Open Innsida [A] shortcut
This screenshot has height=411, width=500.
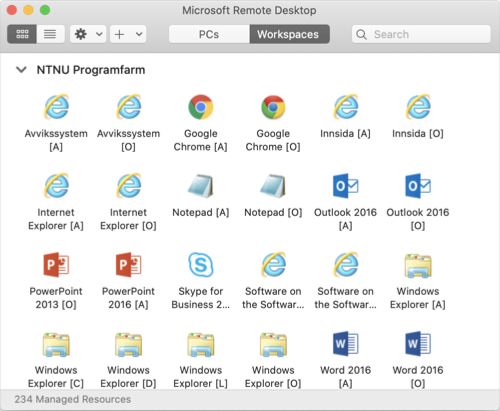[x=345, y=107]
